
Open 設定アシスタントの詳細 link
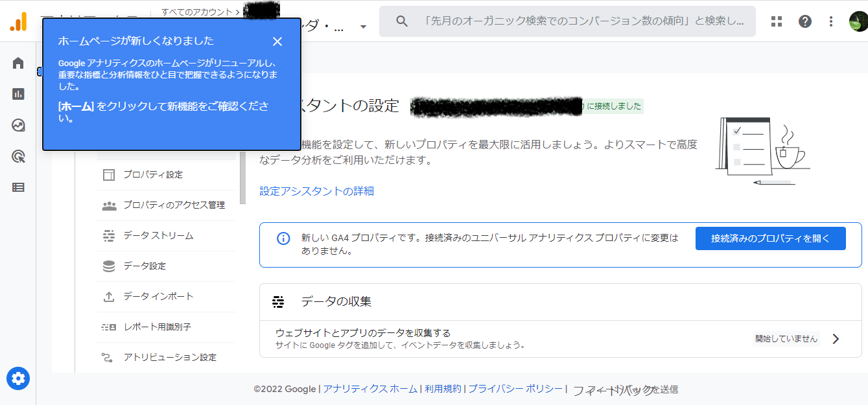(x=316, y=191)
